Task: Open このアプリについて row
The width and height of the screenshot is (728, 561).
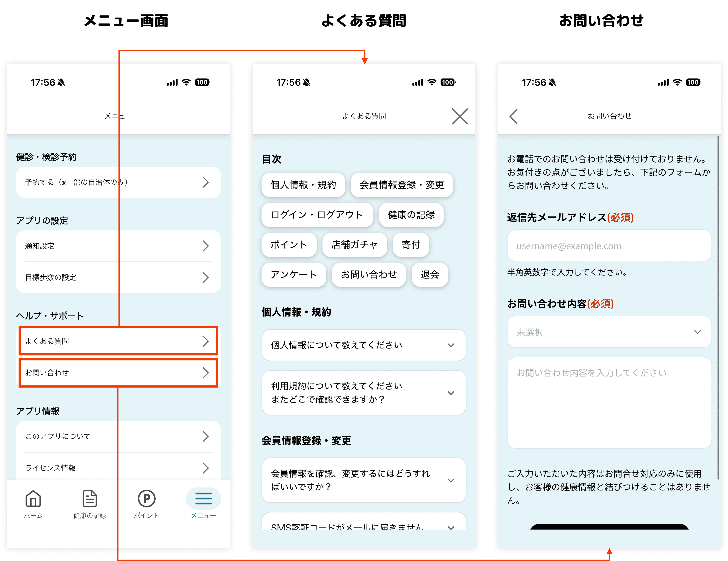Action: (118, 436)
